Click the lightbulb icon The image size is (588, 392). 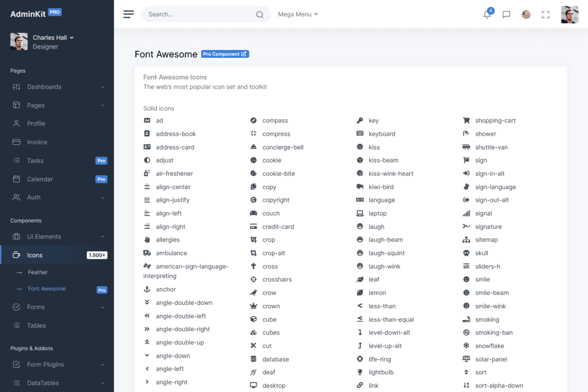point(360,372)
